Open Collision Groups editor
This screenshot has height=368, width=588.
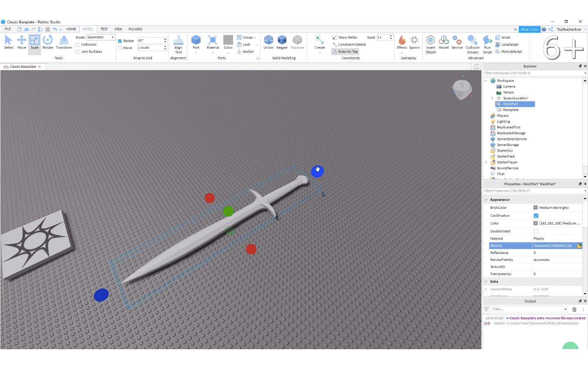[472, 45]
